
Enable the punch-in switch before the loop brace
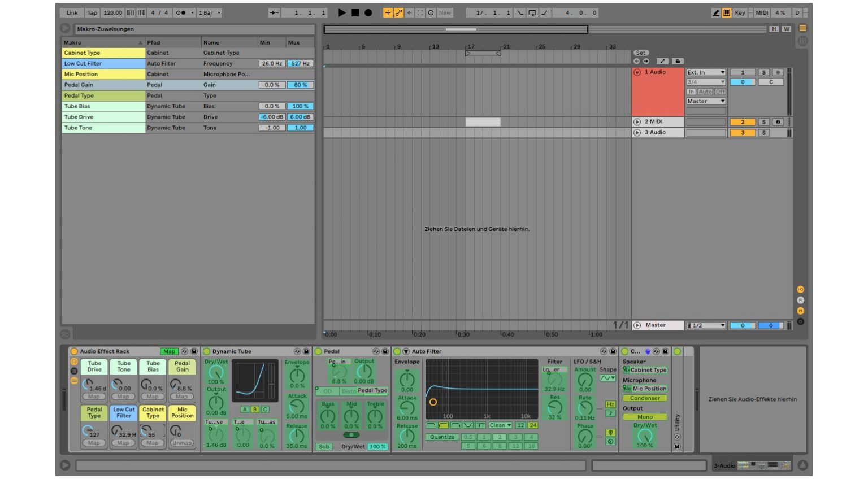[519, 12]
